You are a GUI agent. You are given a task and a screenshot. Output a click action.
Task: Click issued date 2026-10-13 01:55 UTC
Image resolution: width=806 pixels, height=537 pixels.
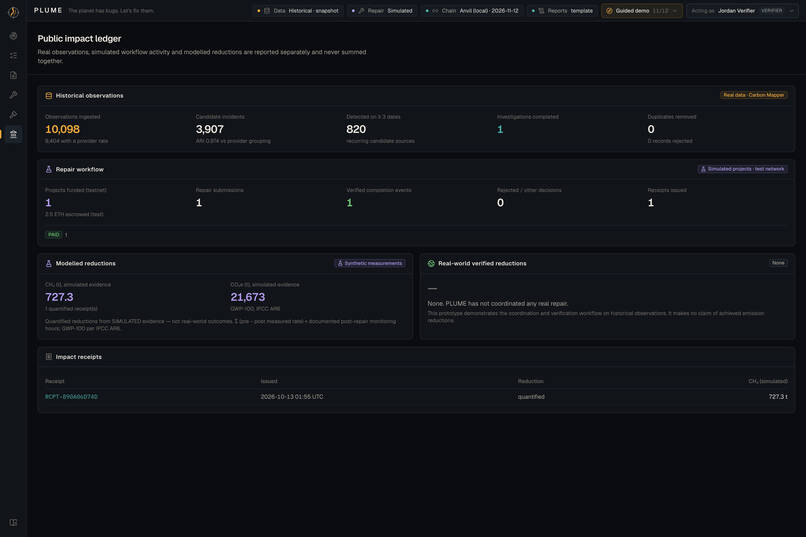(x=292, y=397)
